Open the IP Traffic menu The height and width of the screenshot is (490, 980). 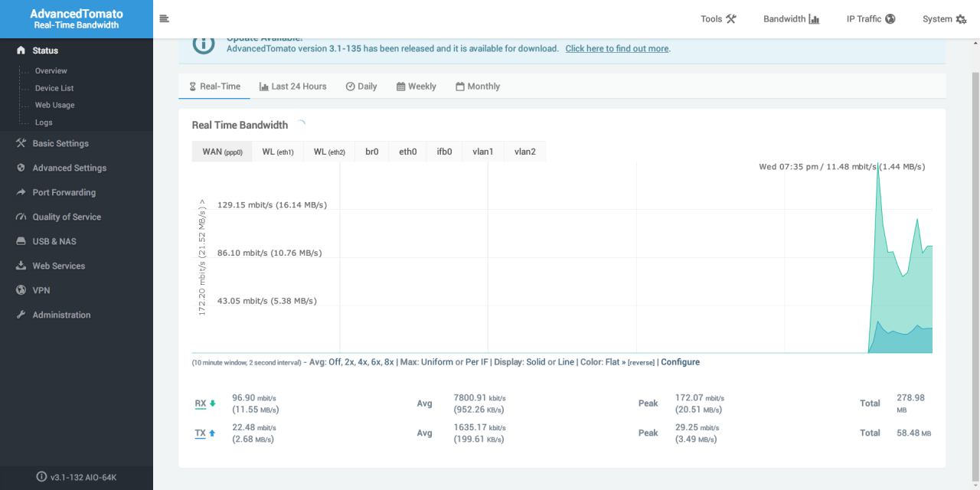871,18
